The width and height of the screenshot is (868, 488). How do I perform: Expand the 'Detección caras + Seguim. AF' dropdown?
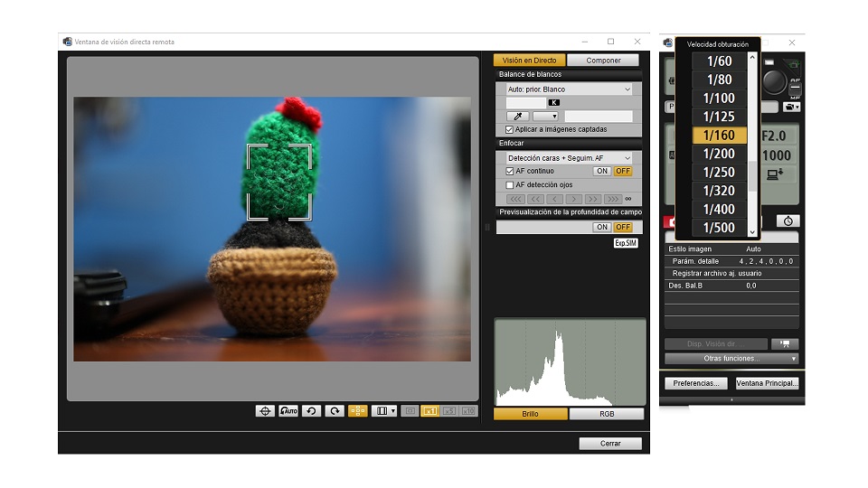[569, 158]
